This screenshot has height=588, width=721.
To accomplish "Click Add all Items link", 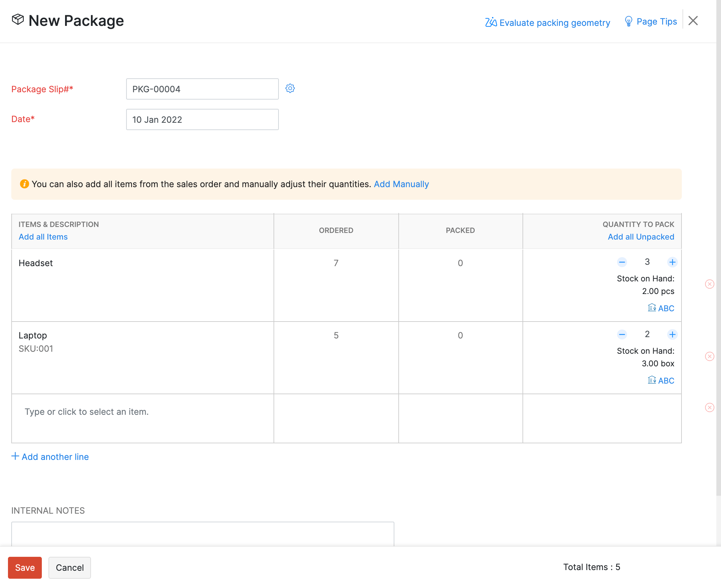I will coord(42,237).
